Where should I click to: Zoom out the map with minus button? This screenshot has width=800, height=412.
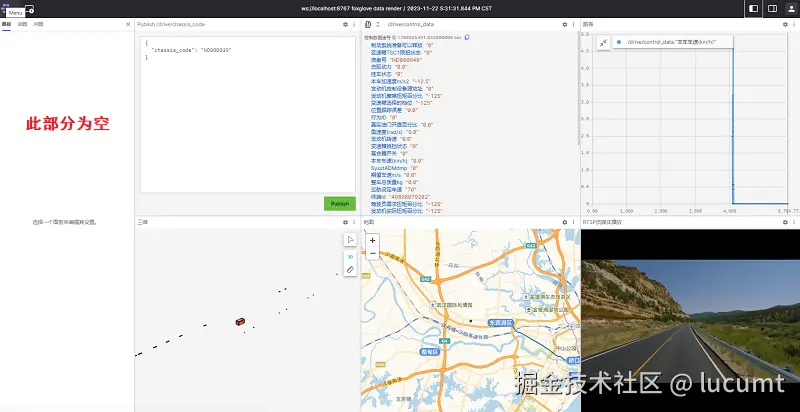coord(372,253)
